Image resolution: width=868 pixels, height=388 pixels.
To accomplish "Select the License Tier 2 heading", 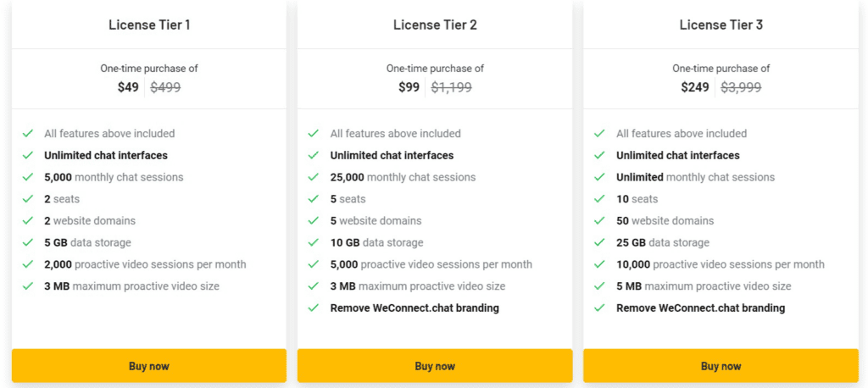I will [435, 25].
